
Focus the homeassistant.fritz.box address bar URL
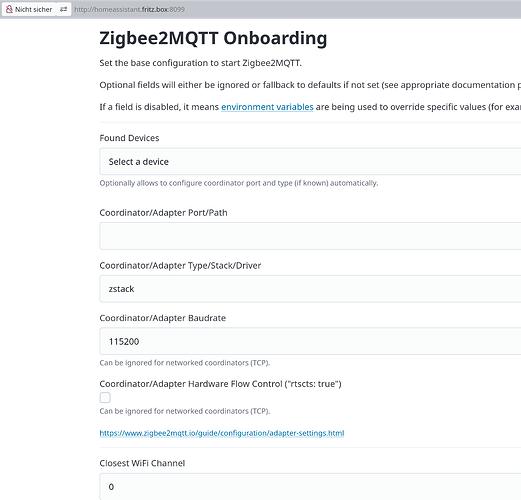(129, 9)
